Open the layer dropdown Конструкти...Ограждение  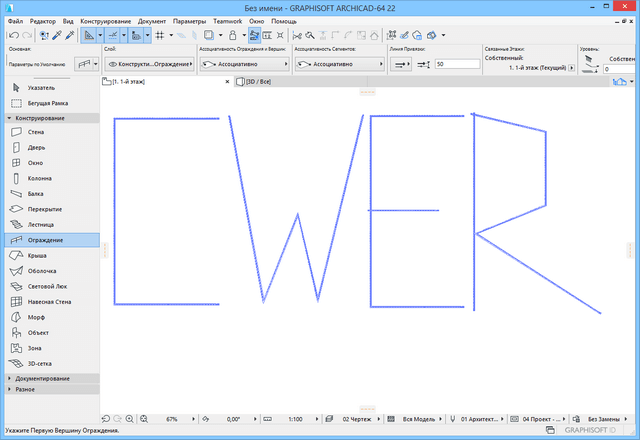click(x=148, y=63)
